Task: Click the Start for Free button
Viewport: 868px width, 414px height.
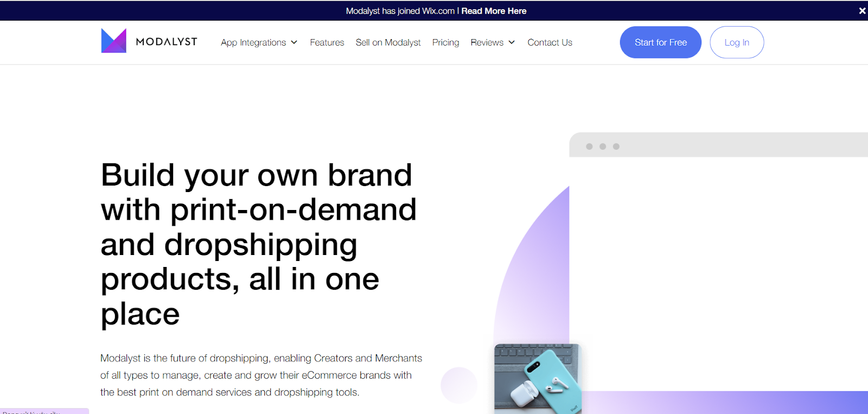Action: 661,42
